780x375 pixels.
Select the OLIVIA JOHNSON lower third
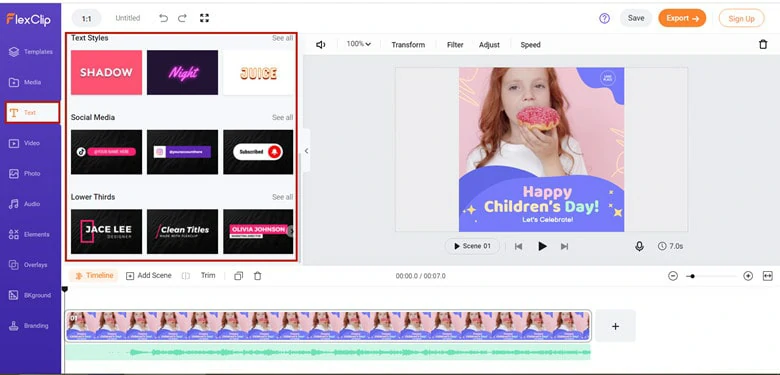tap(258, 232)
